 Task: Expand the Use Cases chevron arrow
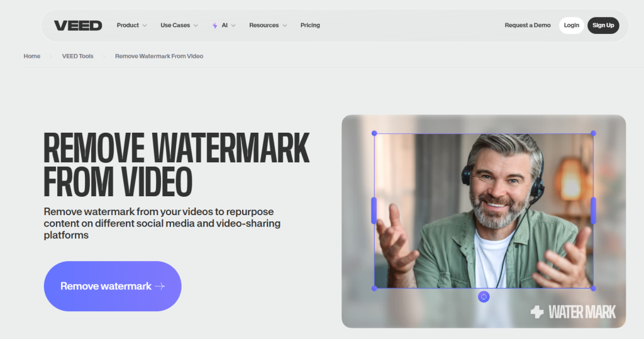tap(196, 26)
